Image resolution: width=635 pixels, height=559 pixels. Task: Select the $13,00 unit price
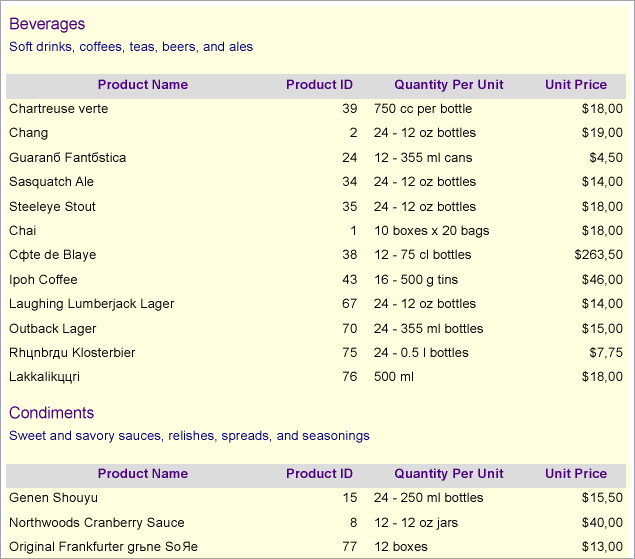602,547
